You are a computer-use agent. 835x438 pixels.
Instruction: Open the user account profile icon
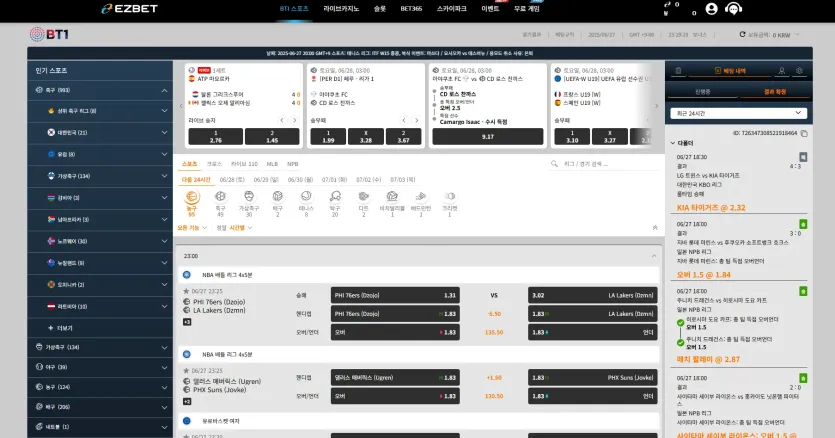[x=711, y=9]
